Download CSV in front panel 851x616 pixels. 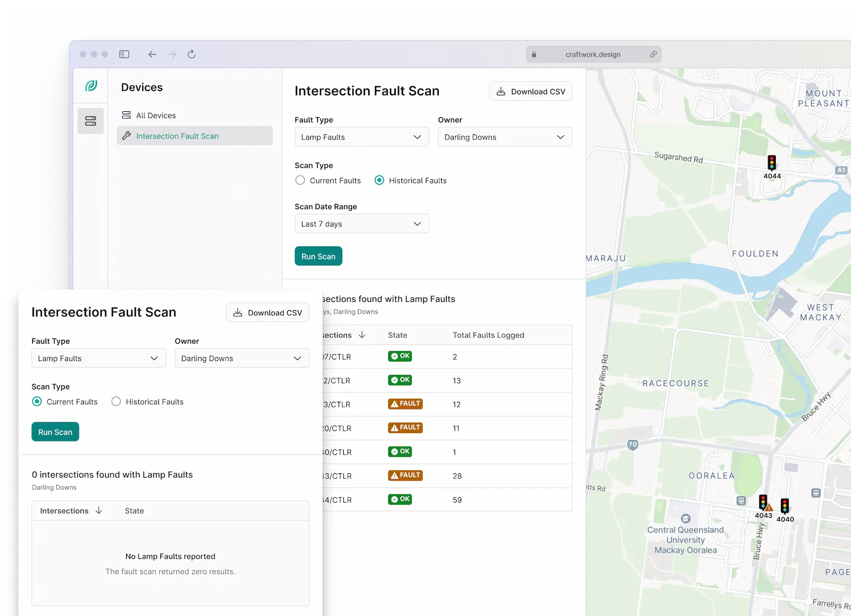click(268, 313)
